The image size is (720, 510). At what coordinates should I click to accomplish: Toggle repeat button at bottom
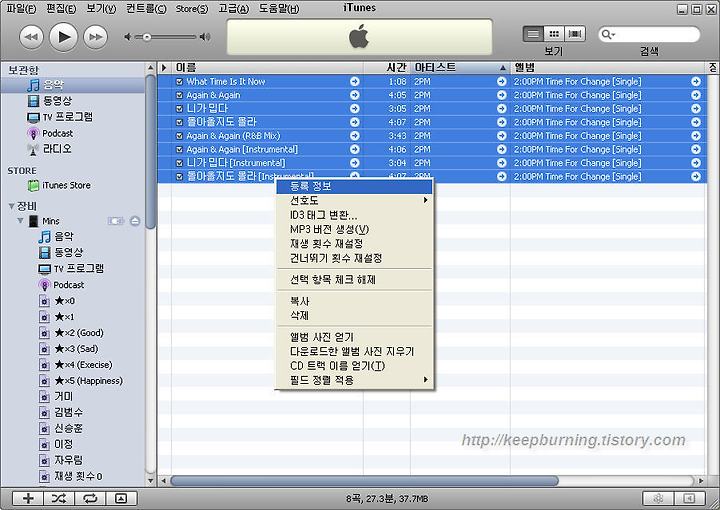90,499
